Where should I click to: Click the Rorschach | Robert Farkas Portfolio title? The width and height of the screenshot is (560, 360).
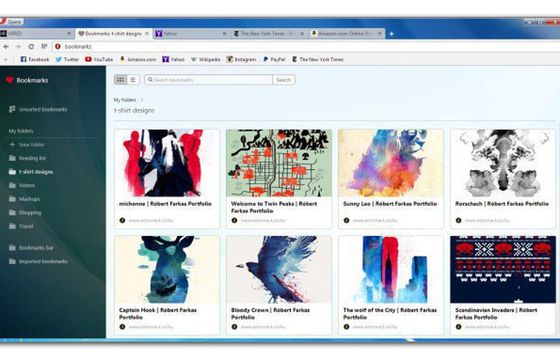[502, 204]
